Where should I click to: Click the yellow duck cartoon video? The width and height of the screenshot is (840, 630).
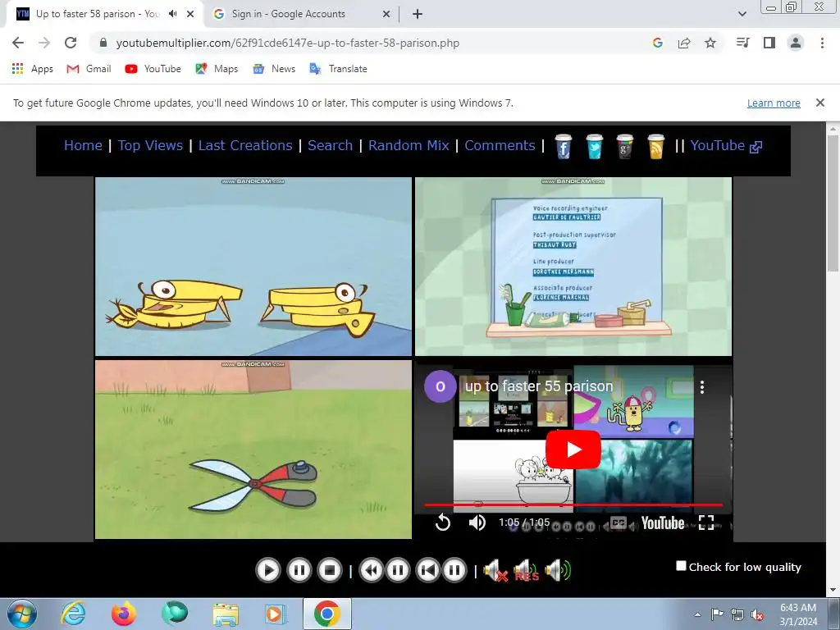(253, 267)
